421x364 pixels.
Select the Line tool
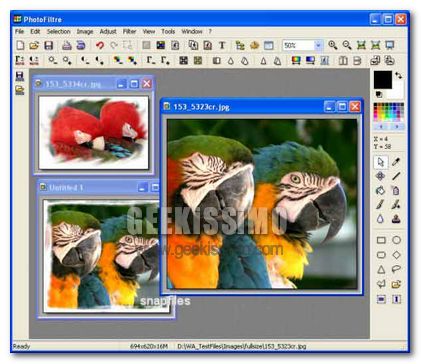pyautogui.click(x=396, y=176)
